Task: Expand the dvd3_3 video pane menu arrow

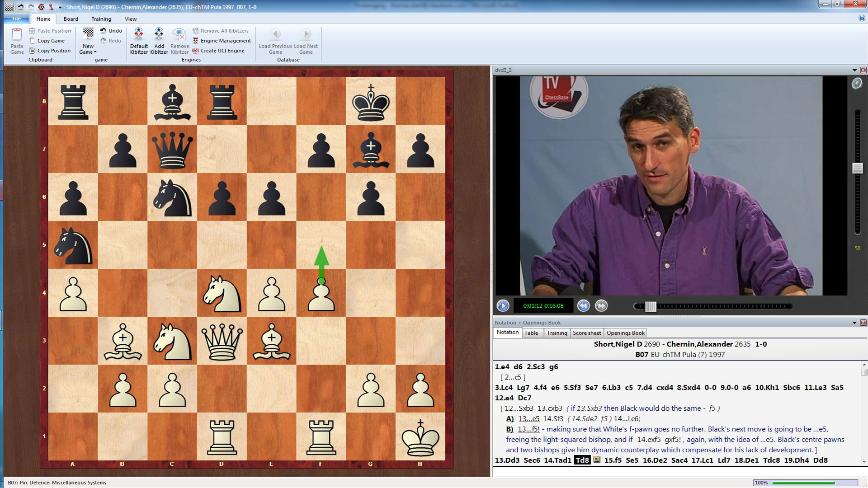Action: pos(854,70)
